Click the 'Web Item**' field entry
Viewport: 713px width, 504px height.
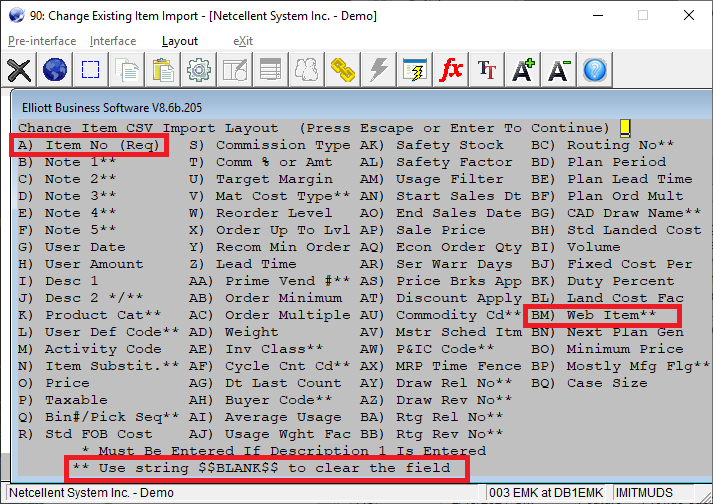point(593,315)
